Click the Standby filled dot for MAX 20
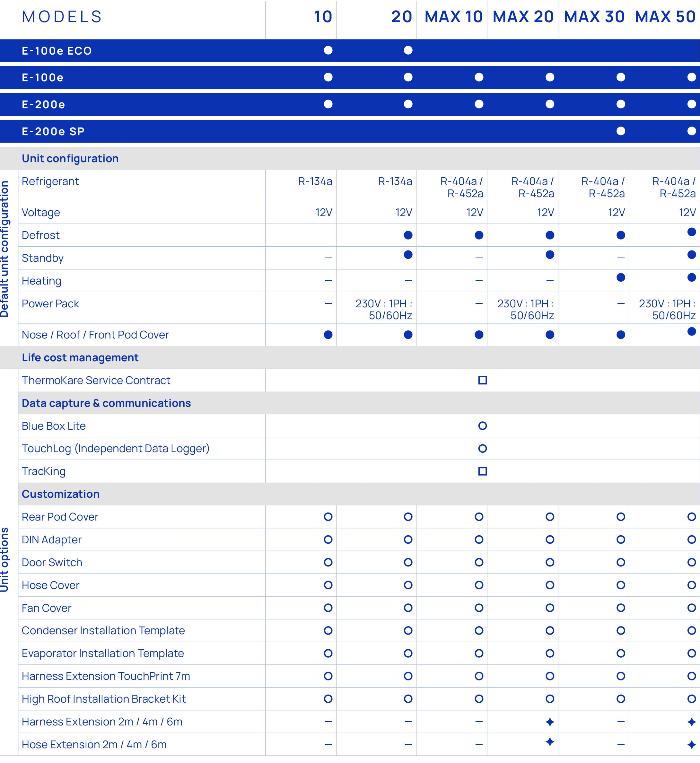Screen dimensions: 700x763 (550, 255)
